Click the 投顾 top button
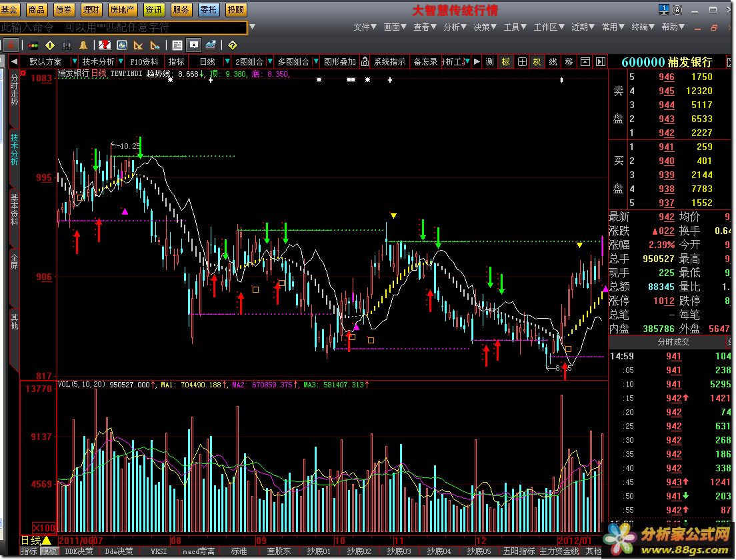Viewport: 736px width, 560px height. click(235, 9)
